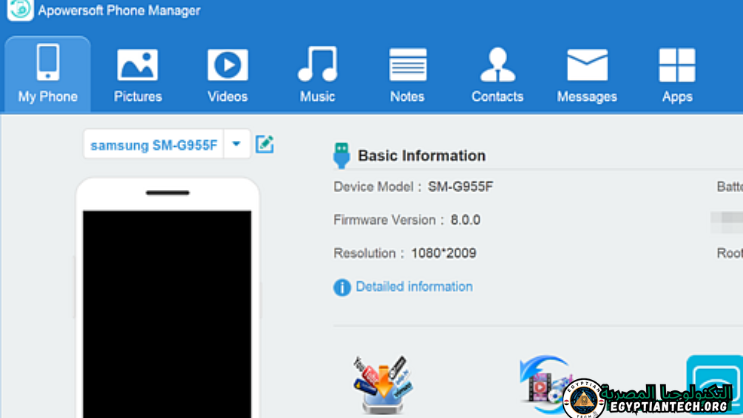Click the edit device name pencil icon
The image size is (743, 418).
click(x=264, y=144)
